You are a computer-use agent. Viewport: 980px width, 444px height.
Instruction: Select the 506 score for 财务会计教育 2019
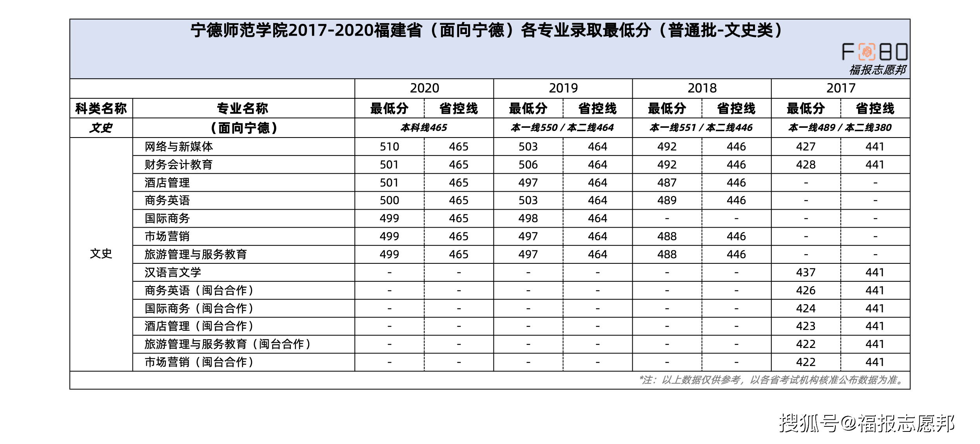(528, 165)
